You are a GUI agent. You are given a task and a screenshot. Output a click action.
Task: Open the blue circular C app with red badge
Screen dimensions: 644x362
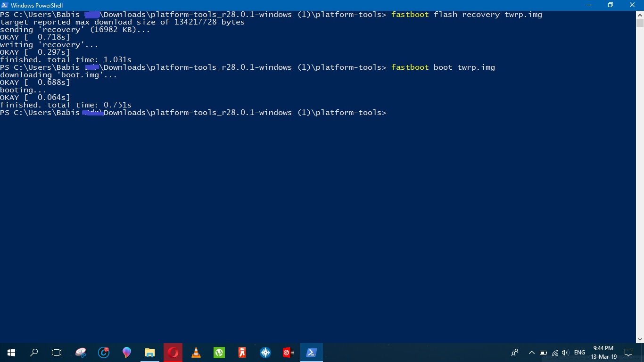pos(104,353)
